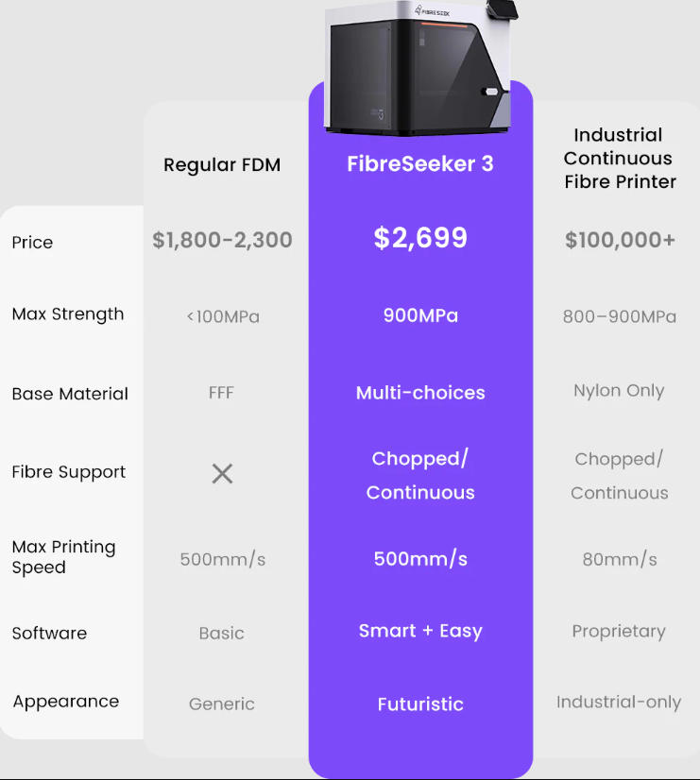Click the Proprietary software cell

click(x=619, y=632)
